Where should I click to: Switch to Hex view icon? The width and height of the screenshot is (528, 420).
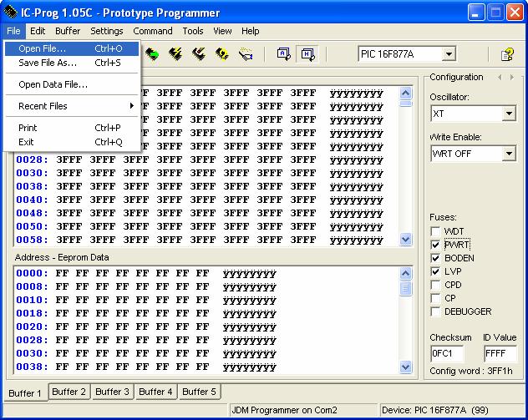coord(307,53)
